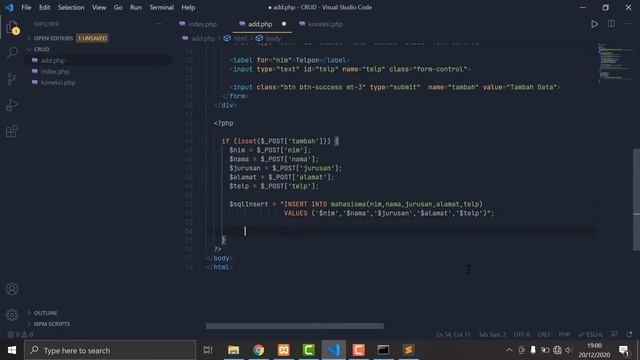Open File Explorer from taskbar
This screenshot has height=360, width=640.
[x=233, y=350]
